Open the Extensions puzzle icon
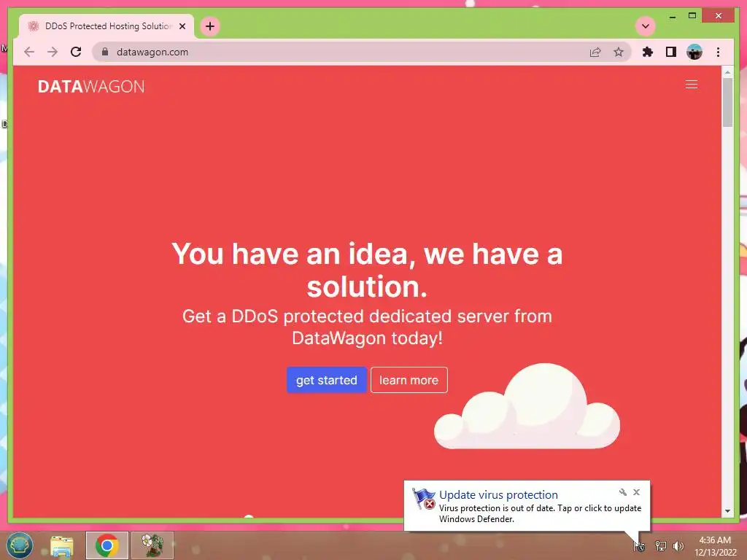 648,52
